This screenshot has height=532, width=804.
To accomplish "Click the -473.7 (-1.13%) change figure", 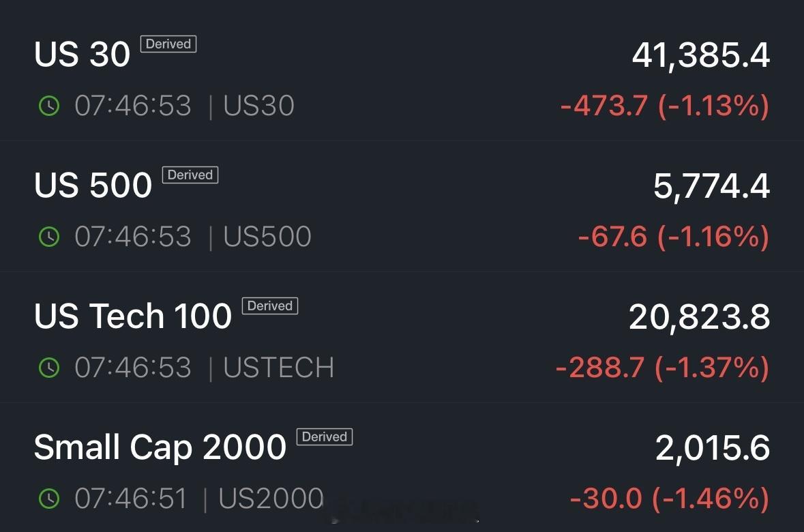I will pos(665,106).
